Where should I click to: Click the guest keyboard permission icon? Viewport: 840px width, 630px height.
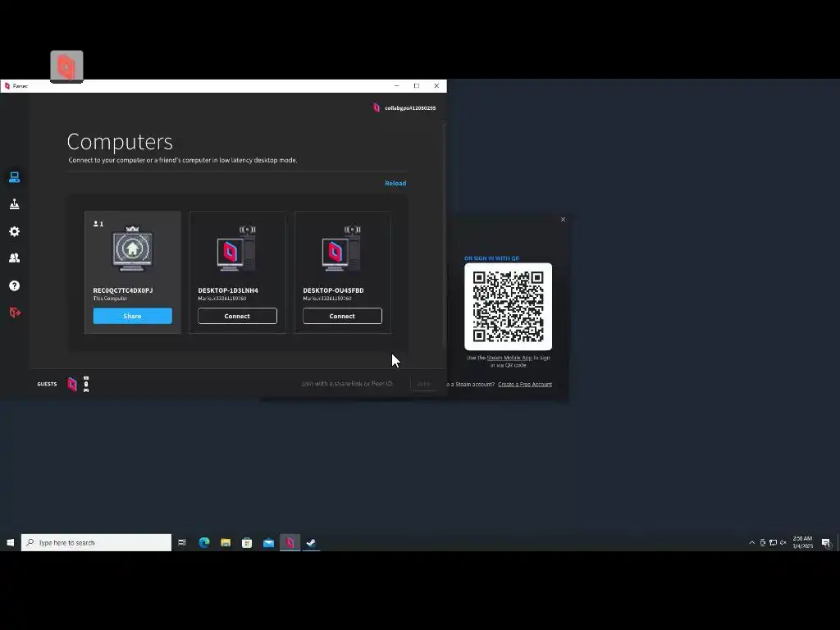pos(86,377)
